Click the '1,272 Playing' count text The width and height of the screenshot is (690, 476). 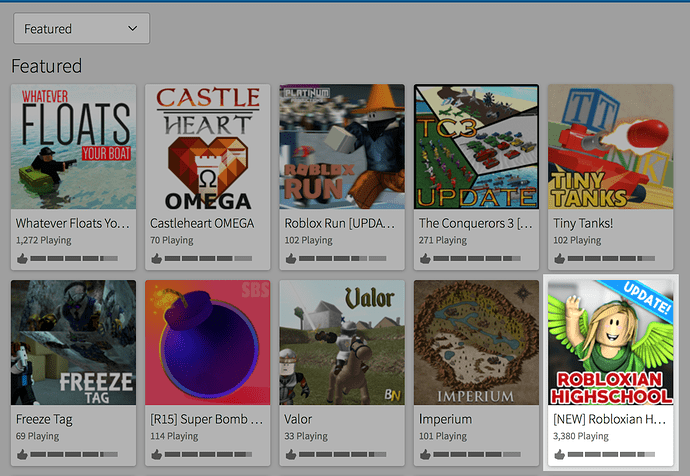coord(44,241)
